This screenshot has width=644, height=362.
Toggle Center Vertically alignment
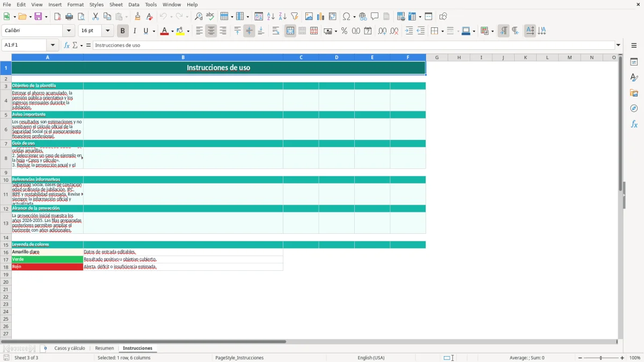coord(249,31)
